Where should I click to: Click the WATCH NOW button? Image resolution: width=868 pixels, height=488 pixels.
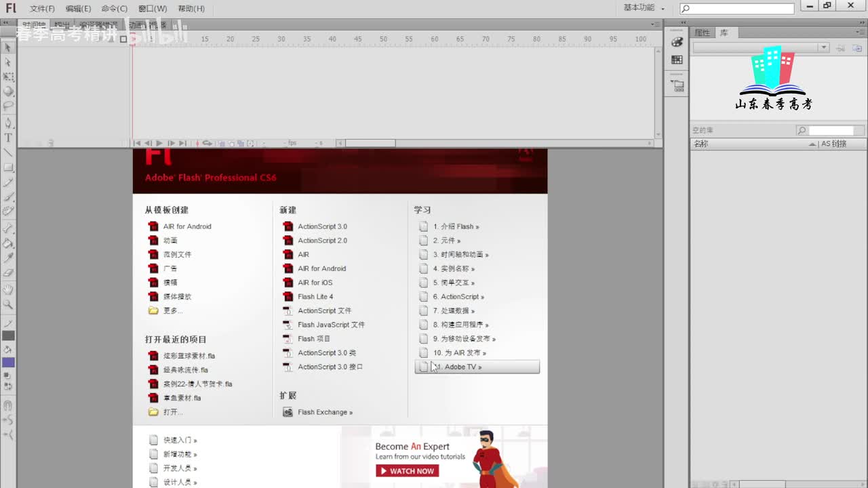408,471
